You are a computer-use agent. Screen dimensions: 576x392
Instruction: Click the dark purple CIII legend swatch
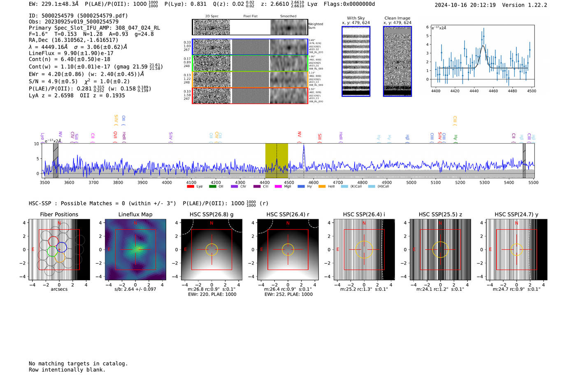(257, 186)
